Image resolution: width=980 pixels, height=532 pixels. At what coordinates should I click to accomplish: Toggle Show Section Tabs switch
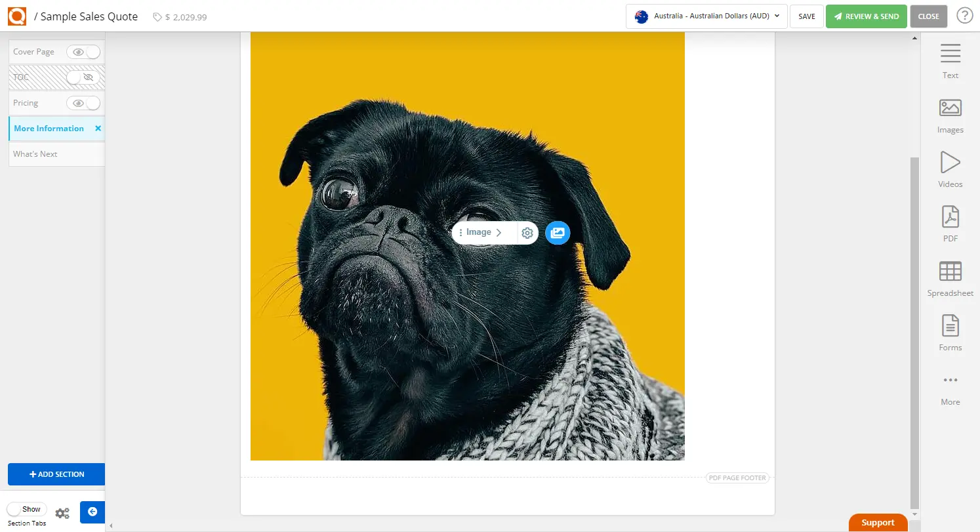click(x=26, y=510)
